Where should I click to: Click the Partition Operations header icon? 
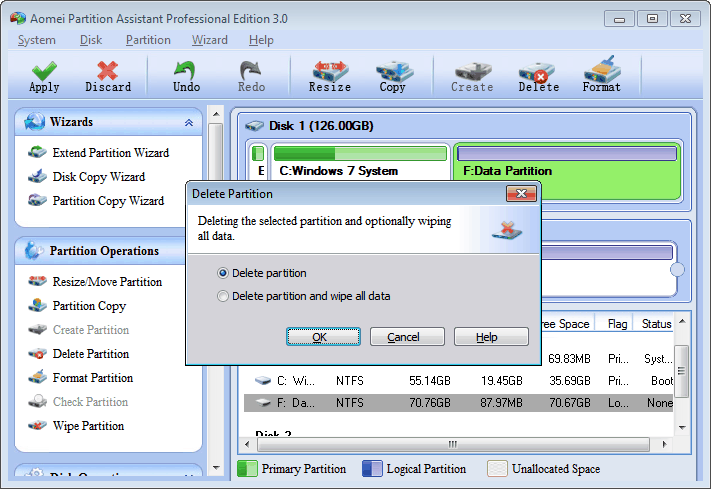(34, 250)
